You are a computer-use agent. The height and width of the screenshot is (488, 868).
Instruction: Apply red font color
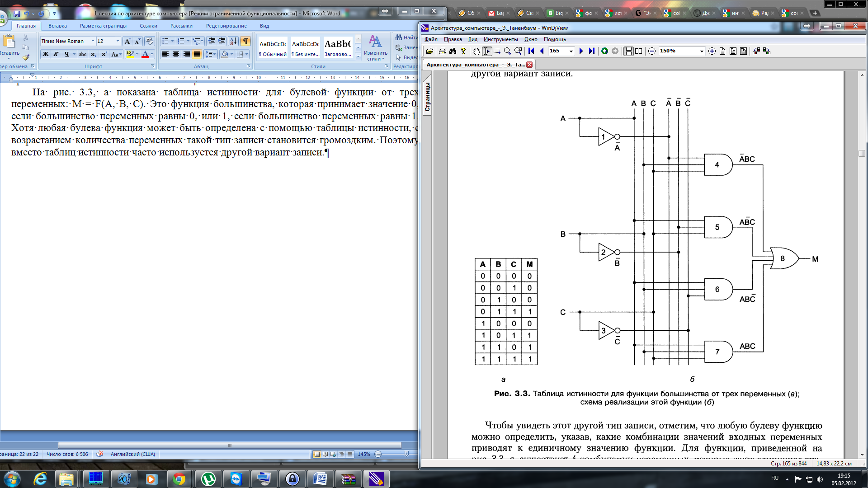[x=145, y=54]
